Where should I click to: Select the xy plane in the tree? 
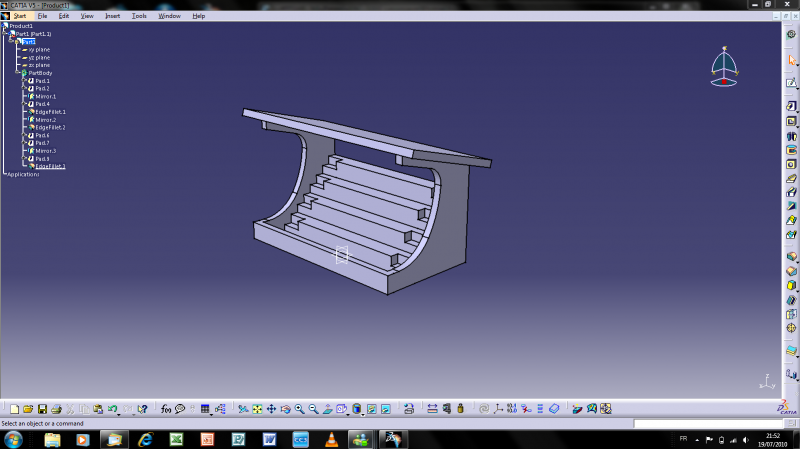point(38,50)
